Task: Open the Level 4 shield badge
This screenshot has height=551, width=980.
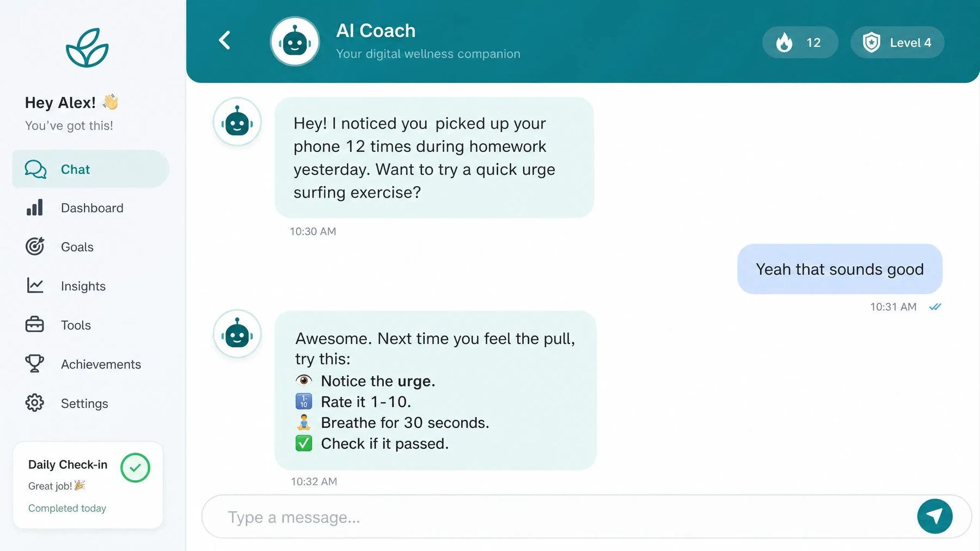Action: 897,42
